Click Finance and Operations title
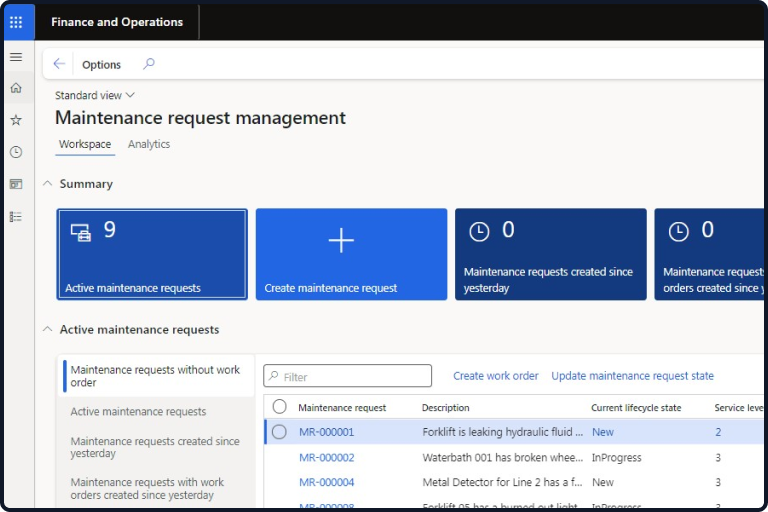768x512 pixels. pos(117,22)
